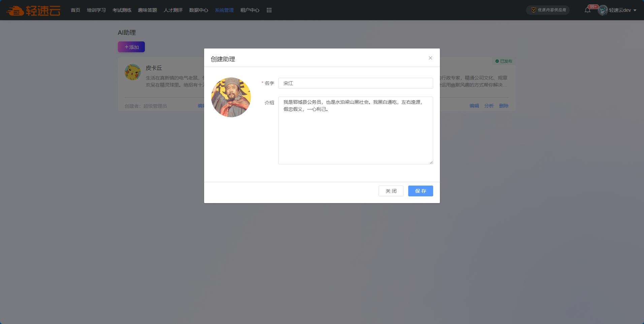Close the 创建助理 dialog with X icon
The image size is (644, 324).
pyautogui.click(x=430, y=58)
